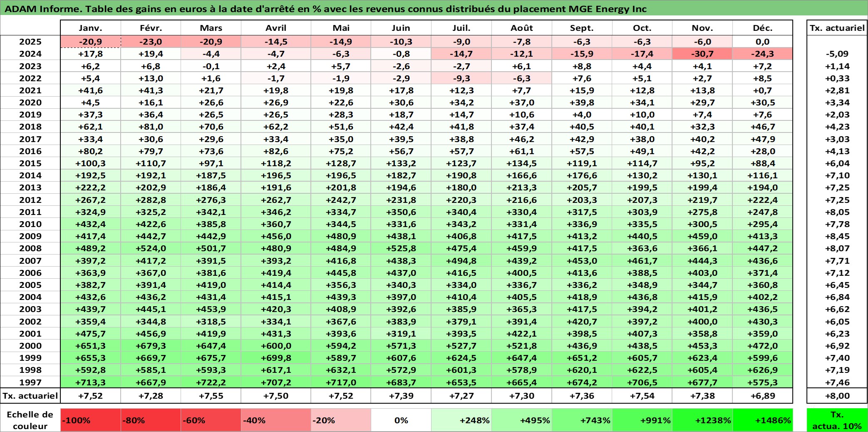Screen dimensions: 868x432
Task: Select the Juil. column header
Action: 461,28
